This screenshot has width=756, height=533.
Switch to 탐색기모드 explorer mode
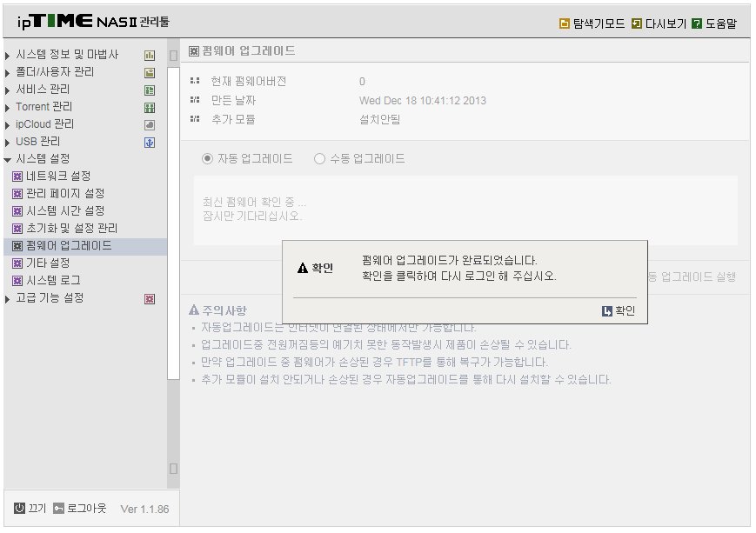592,23
